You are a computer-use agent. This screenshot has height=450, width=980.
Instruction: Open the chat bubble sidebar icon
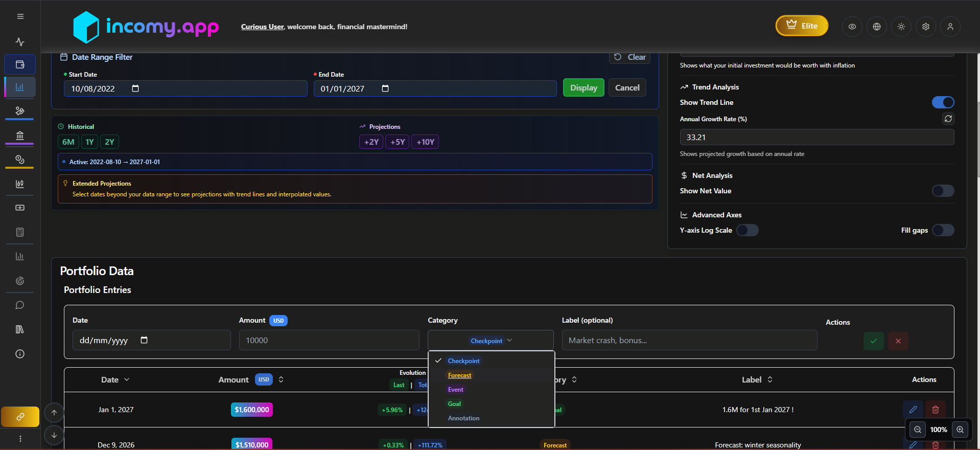click(x=20, y=305)
